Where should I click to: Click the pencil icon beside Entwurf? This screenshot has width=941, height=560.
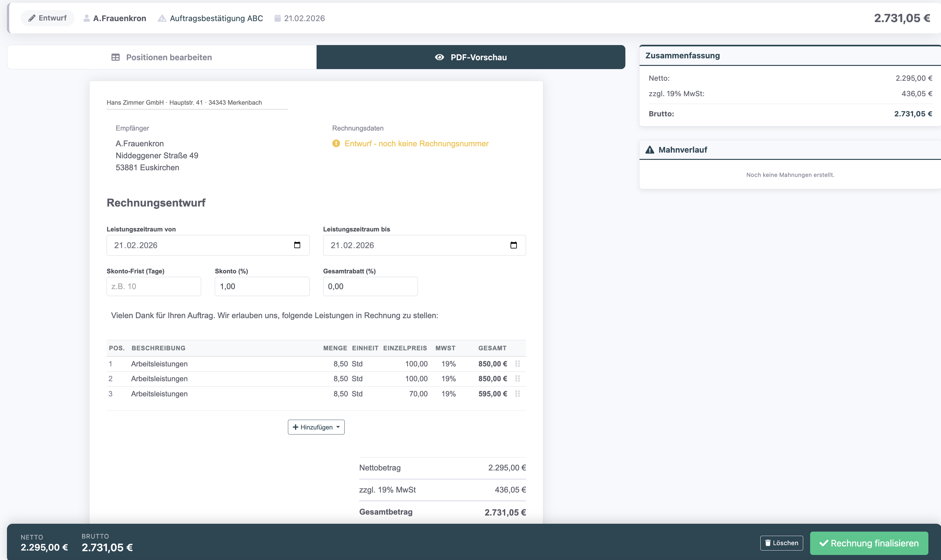point(32,18)
